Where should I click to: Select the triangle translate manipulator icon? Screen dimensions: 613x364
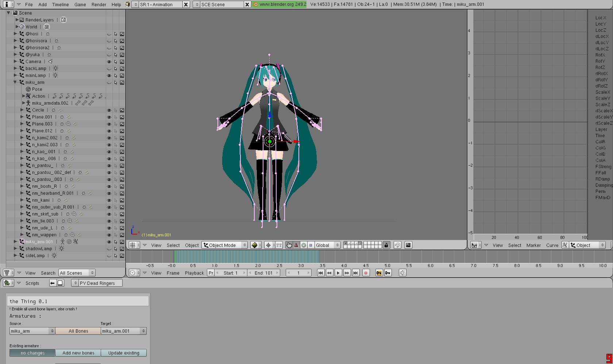pos(296,245)
